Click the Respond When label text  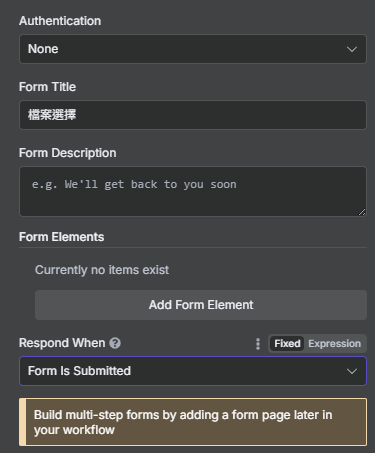(x=62, y=343)
